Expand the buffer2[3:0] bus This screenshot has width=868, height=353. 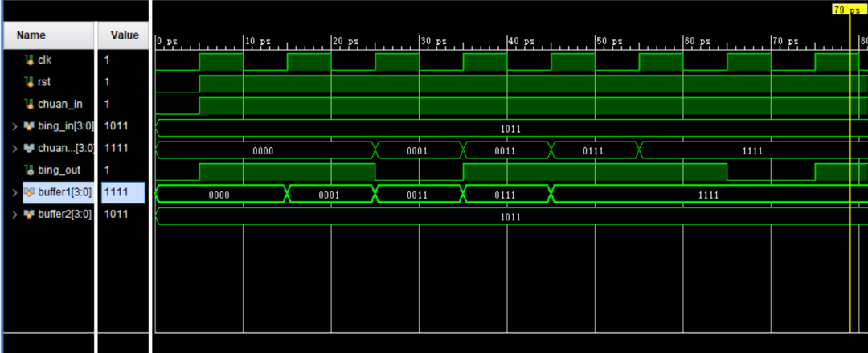point(15,214)
